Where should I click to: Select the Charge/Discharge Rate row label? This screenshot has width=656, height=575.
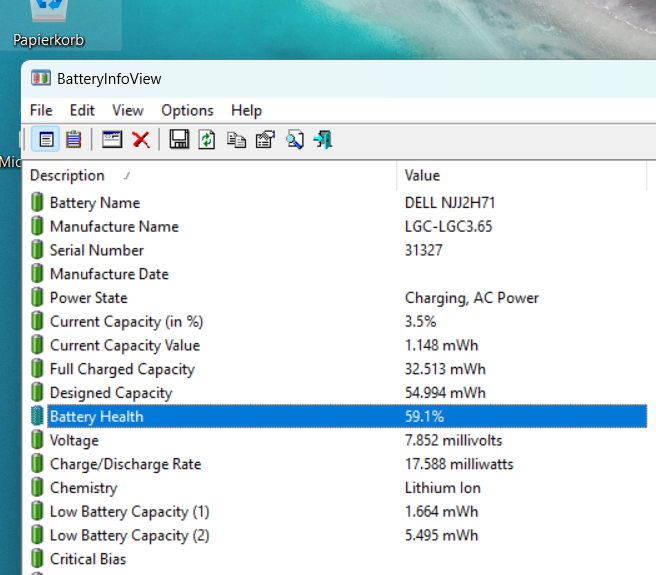point(126,464)
